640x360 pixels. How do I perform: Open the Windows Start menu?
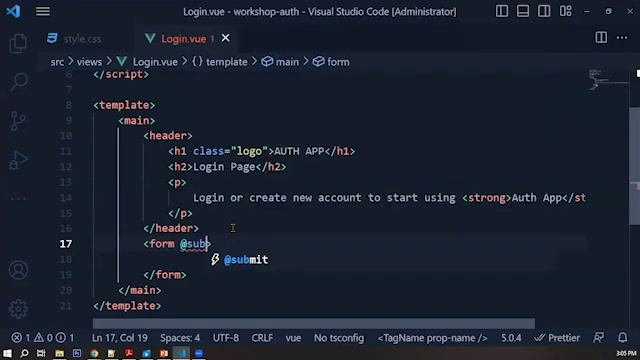7,353
